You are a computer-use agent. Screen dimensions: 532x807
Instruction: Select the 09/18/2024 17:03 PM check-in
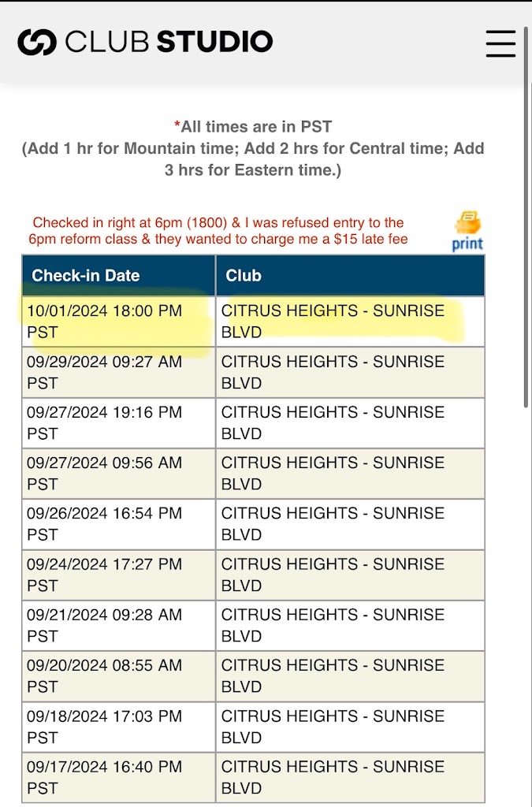[x=104, y=727]
